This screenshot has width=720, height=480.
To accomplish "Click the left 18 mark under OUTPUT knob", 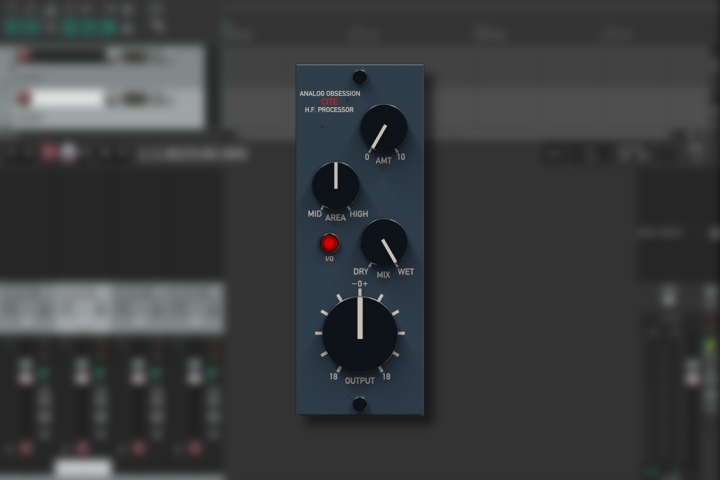I will pyautogui.click(x=334, y=377).
